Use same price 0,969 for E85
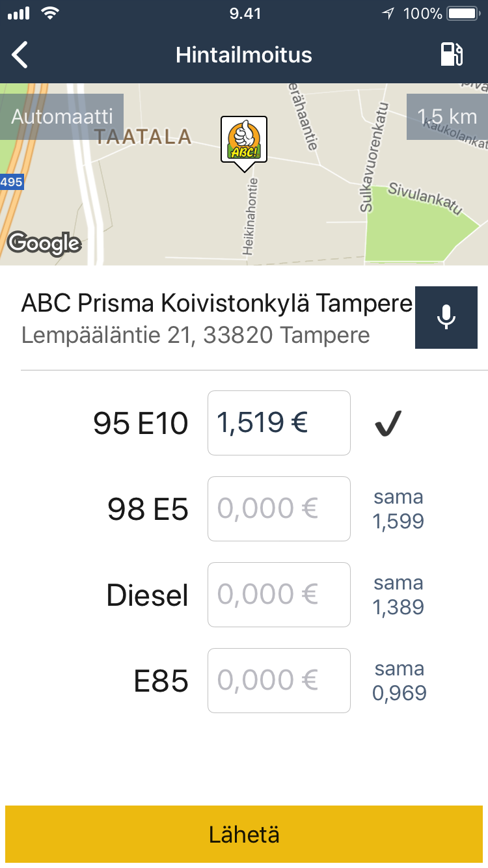This screenshot has width=488, height=868. click(399, 681)
